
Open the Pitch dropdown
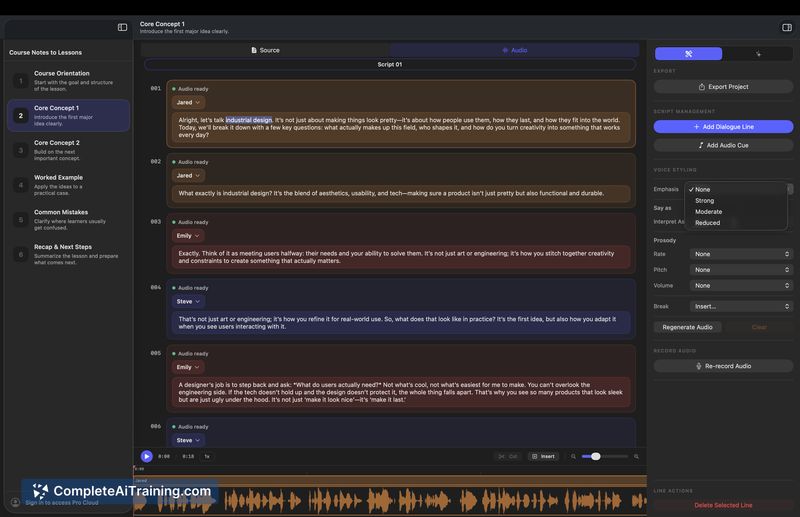click(741, 270)
